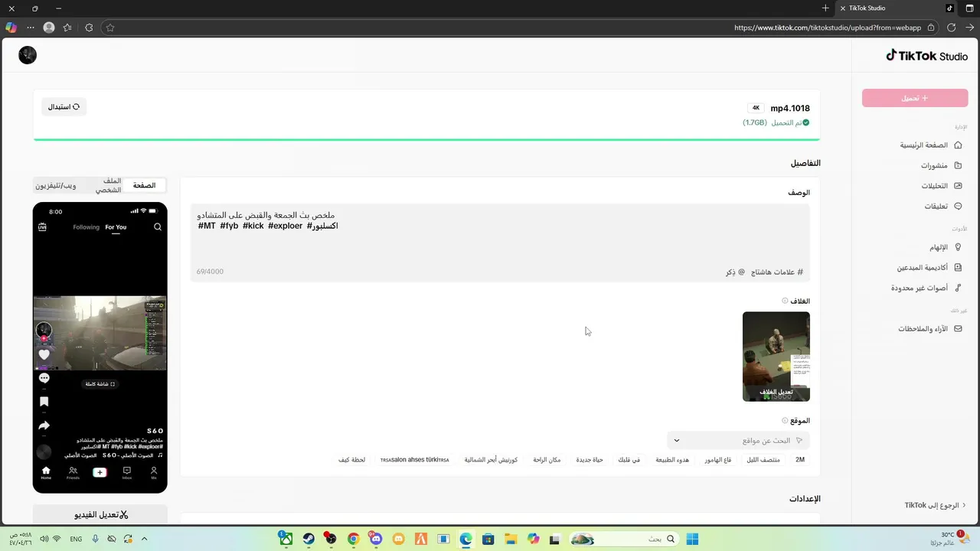
Task: Select the salon ahses türki location chip
Action: [x=415, y=460]
